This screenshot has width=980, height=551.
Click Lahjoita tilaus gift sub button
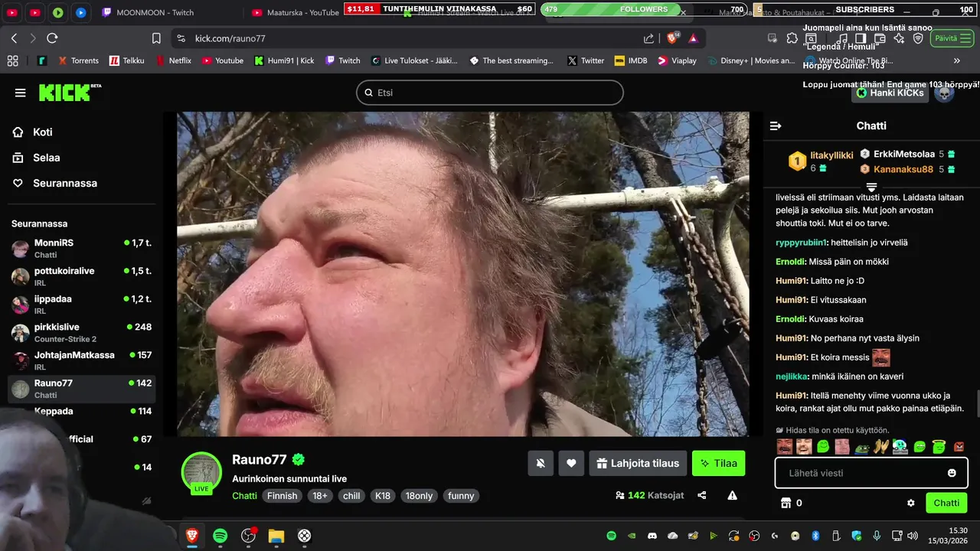tap(638, 463)
